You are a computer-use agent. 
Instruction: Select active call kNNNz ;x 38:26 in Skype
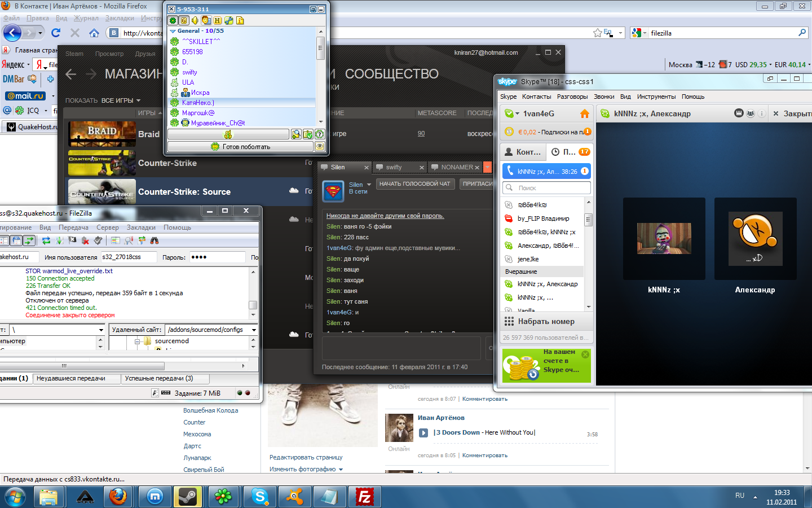click(546, 171)
